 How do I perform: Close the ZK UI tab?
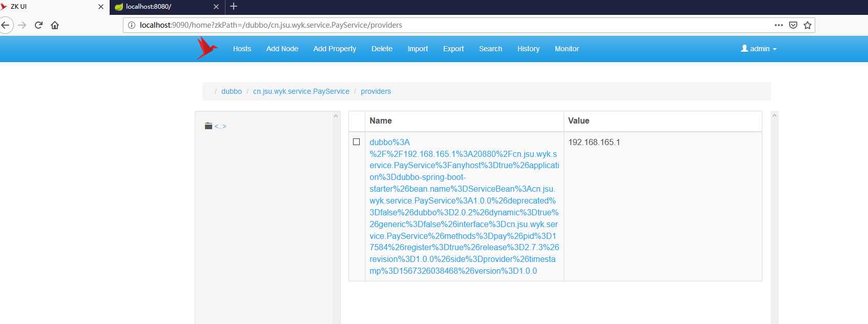[x=101, y=7]
